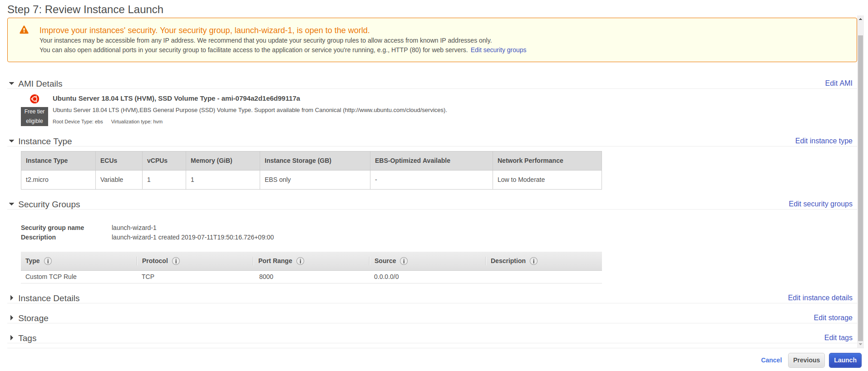Go back with the Previous button
The height and width of the screenshot is (371, 868).
(806, 360)
